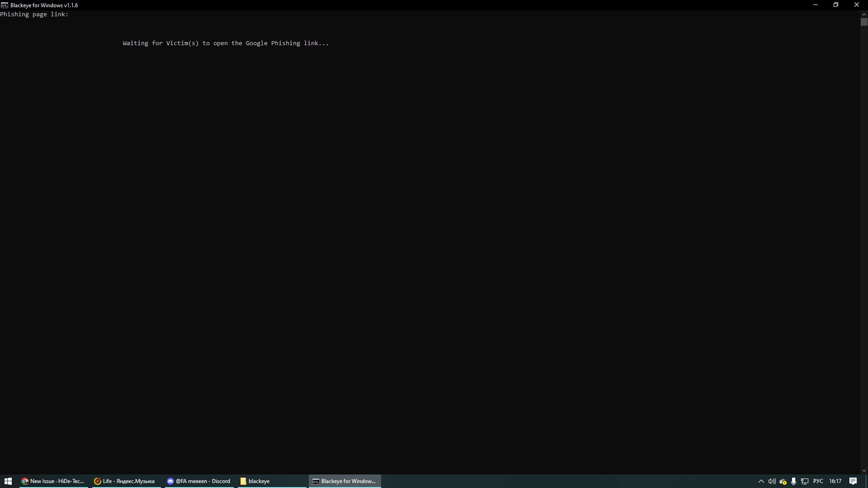Open the speaker volume control
The width and height of the screenshot is (868, 488).
772,481
